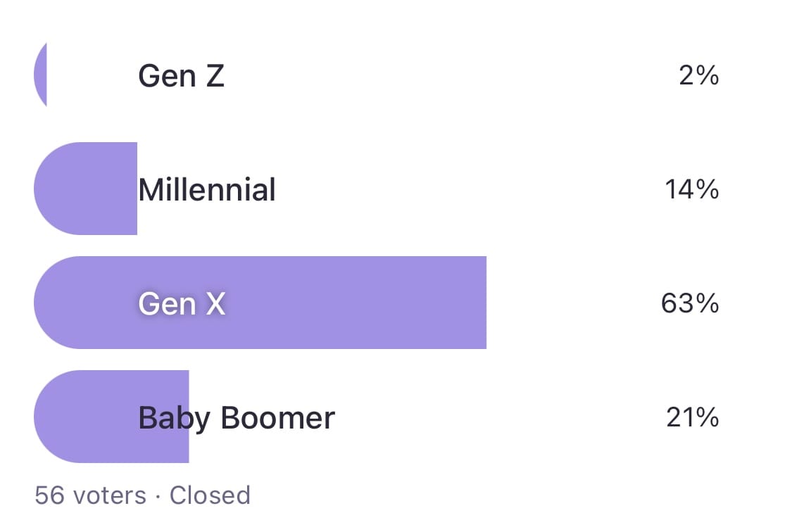Select the Millennial poll option label
This screenshot has height=532, width=792.
pyautogui.click(x=206, y=189)
